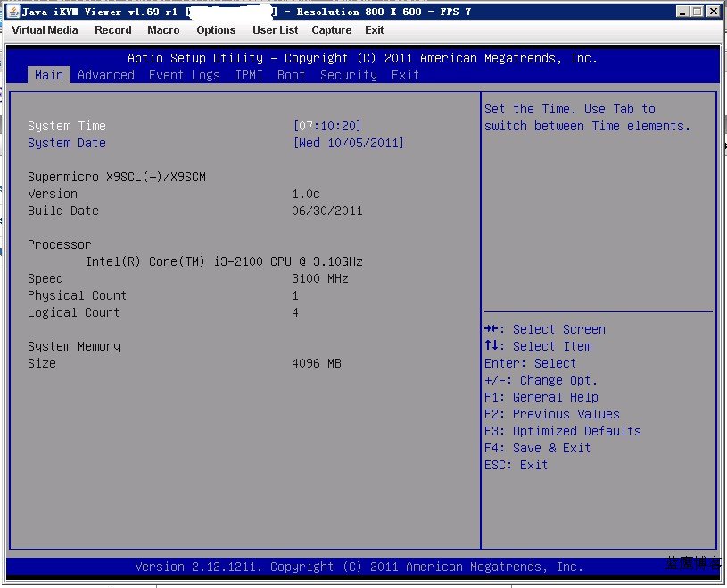Open the Virtual Media menu
727x588 pixels.
click(x=45, y=30)
